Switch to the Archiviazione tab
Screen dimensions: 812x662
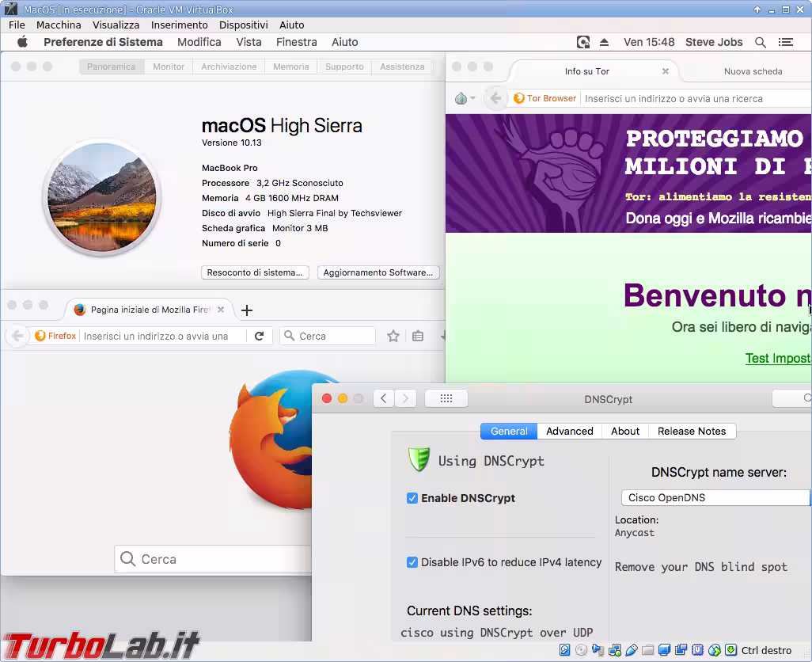click(x=229, y=67)
